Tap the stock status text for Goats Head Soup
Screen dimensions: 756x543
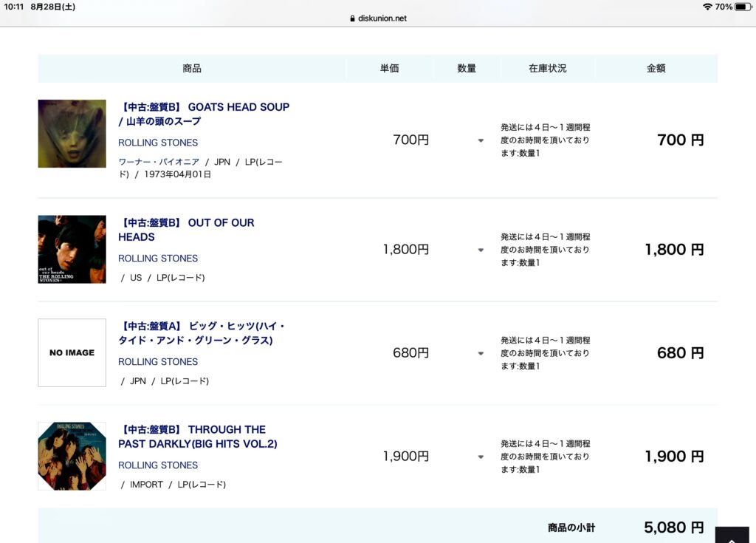(x=546, y=140)
